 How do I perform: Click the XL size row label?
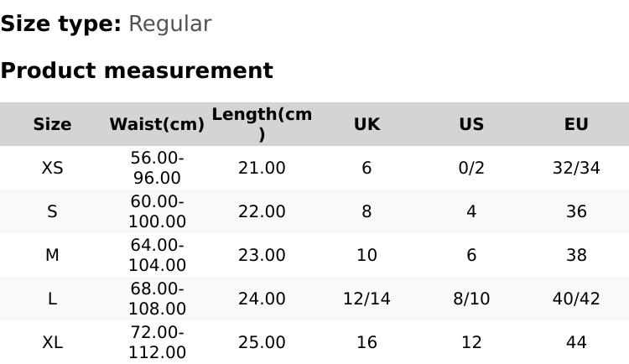pyautogui.click(x=52, y=342)
